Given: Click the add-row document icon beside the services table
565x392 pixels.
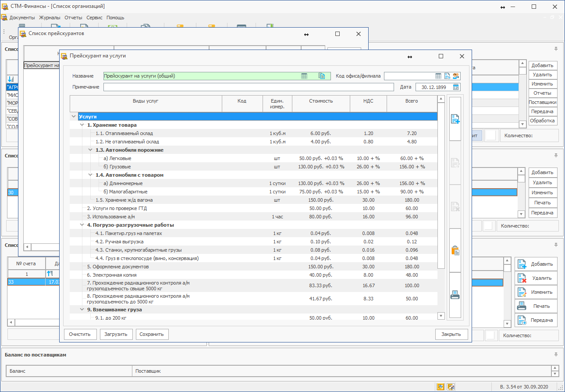Looking at the screenshot, I should tap(455, 119).
